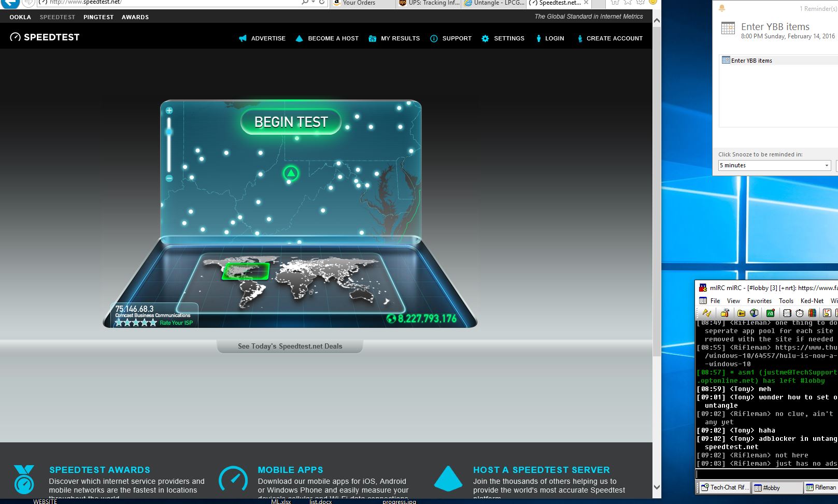Switch to Your Orders browser tab
The height and width of the screenshot is (504, 838).
(x=363, y=3)
